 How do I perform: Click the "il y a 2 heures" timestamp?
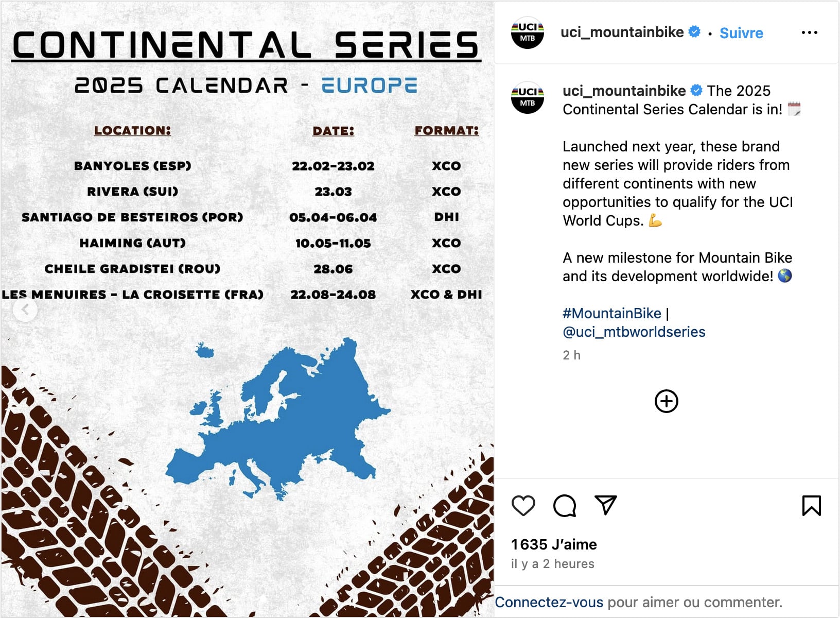[x=552, y=564]
